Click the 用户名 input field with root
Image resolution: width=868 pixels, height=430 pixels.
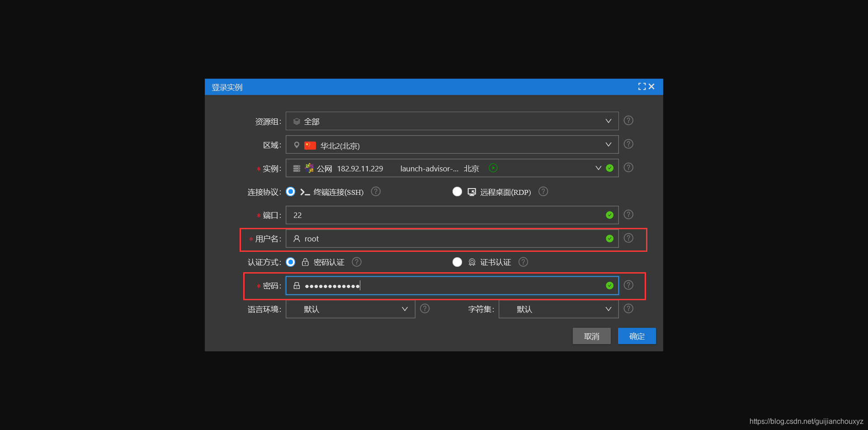[452, 238]
